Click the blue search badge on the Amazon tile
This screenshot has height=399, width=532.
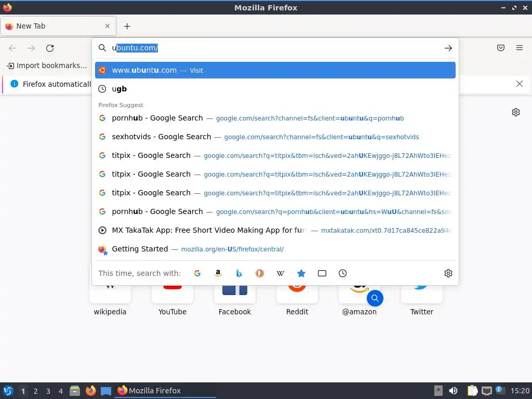tap(375, 298)
